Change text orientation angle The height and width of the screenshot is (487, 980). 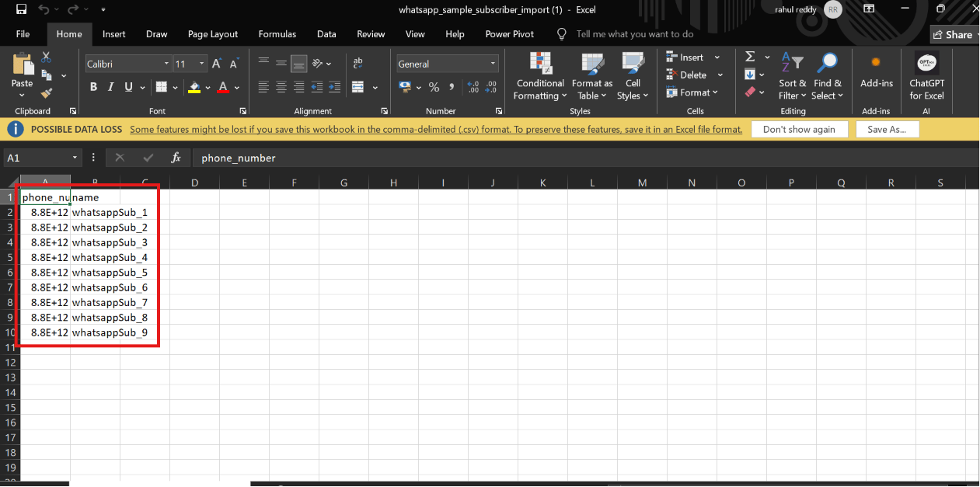[x=318, y=64]
